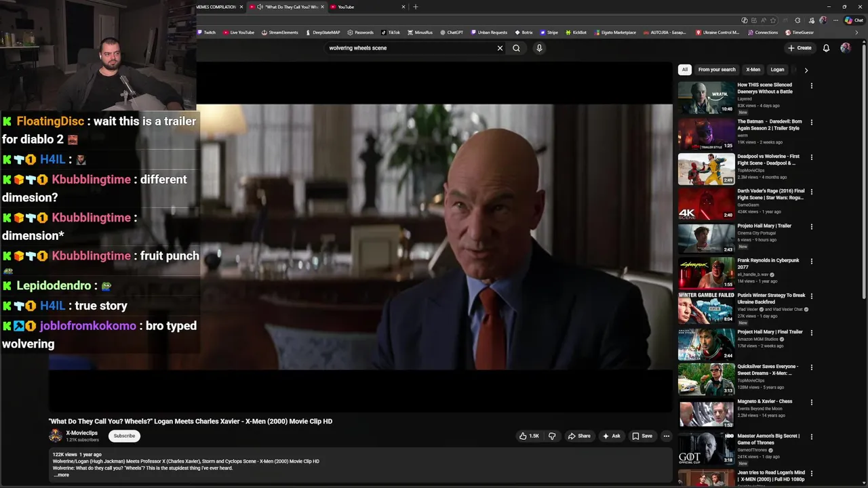
Task: Click the X-Movieclips channel name
Action: [81, 432]
